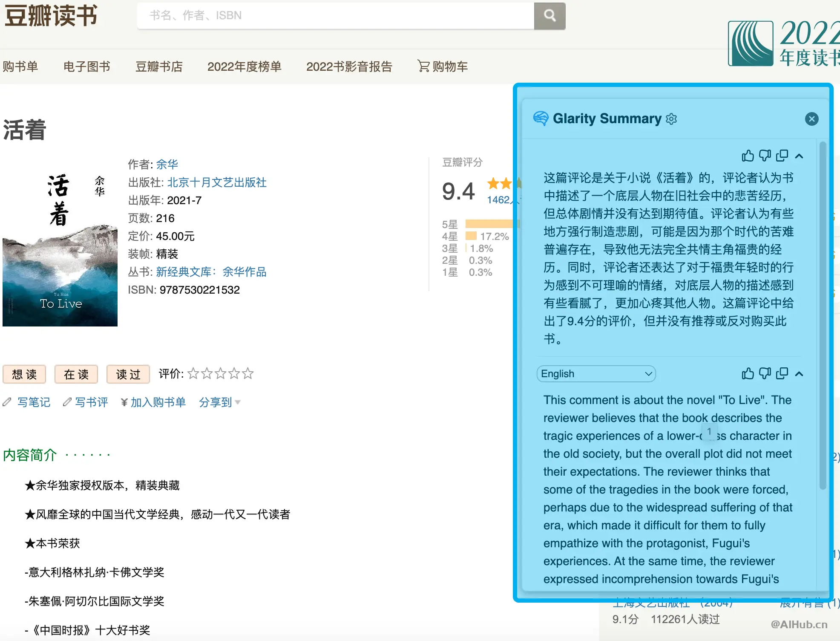Dislike the Chinese summary with thumbs down
The width and height of the screenshot is (840, 641).
click(x=765, y=156)
